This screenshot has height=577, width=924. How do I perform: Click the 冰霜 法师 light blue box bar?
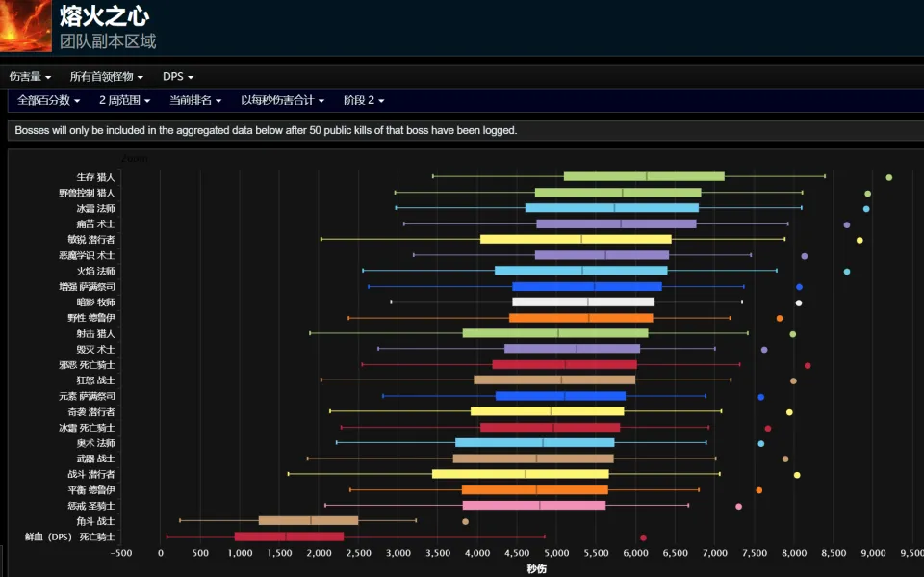611,208
